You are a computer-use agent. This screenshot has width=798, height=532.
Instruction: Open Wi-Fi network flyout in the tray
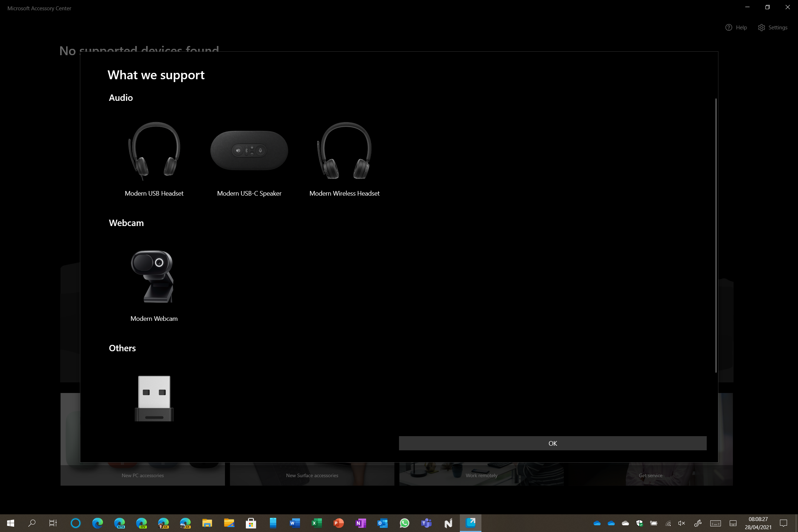tap(668, 523)
